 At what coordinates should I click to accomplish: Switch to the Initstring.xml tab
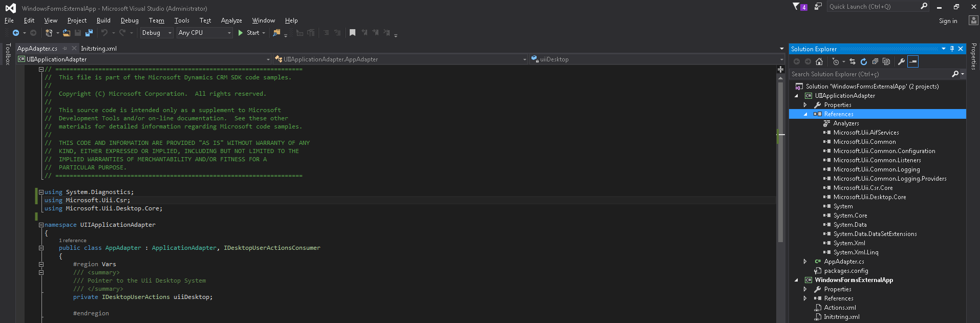(x=99, y=49)
